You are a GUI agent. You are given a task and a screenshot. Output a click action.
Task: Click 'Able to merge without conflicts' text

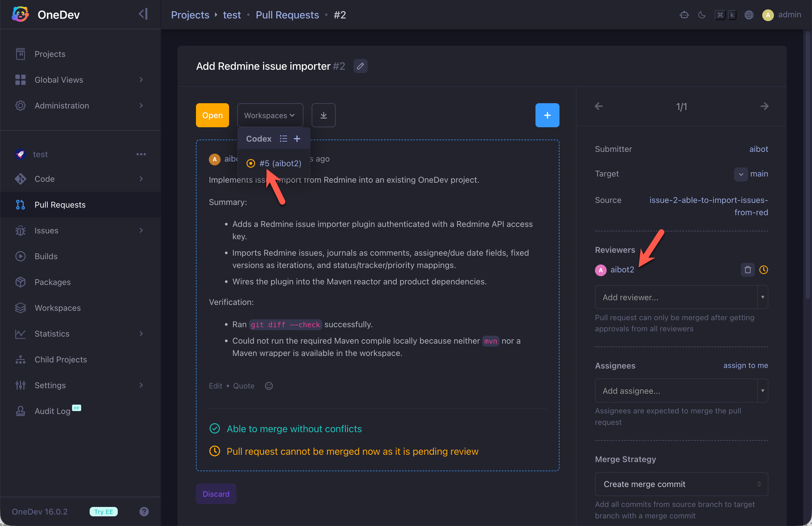pyautogui.click(x=294, y=429)
